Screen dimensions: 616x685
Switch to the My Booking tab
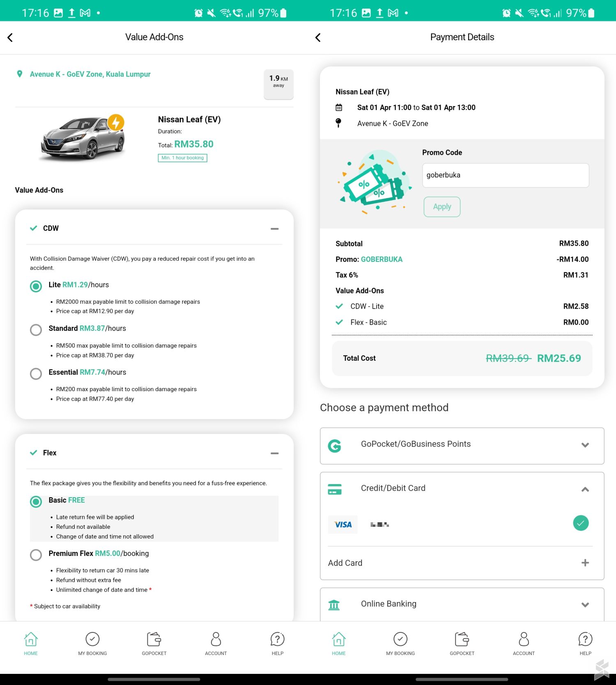tap(92, 644)
